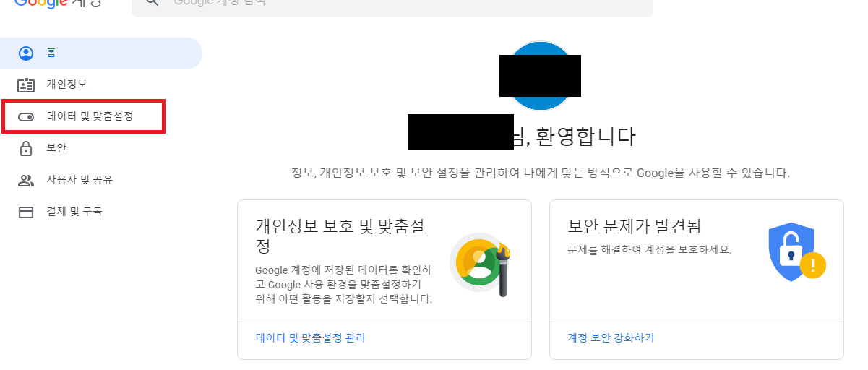
Task: Click the people icon for 사용자 및 공유
Action: [26, 180]
